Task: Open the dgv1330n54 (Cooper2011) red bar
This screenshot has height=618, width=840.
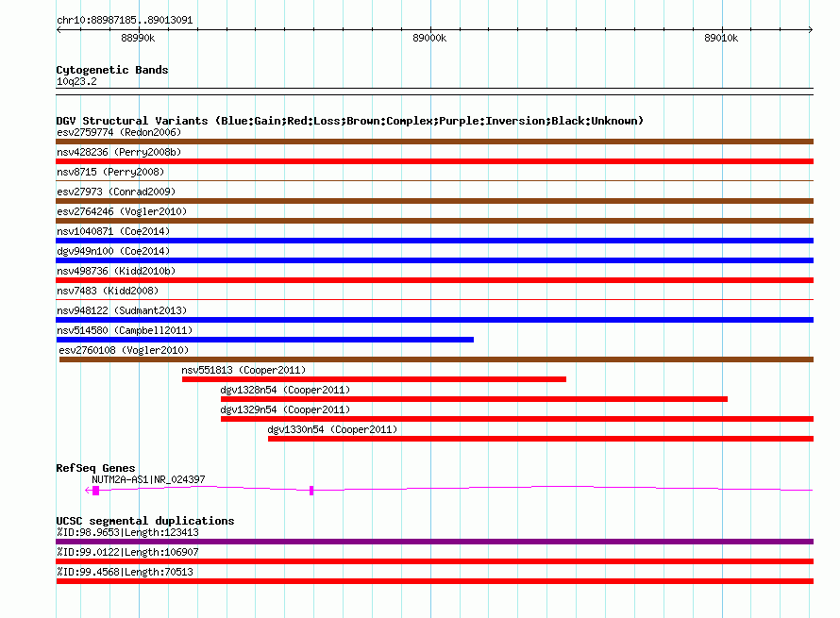Action: coord(541,439)
